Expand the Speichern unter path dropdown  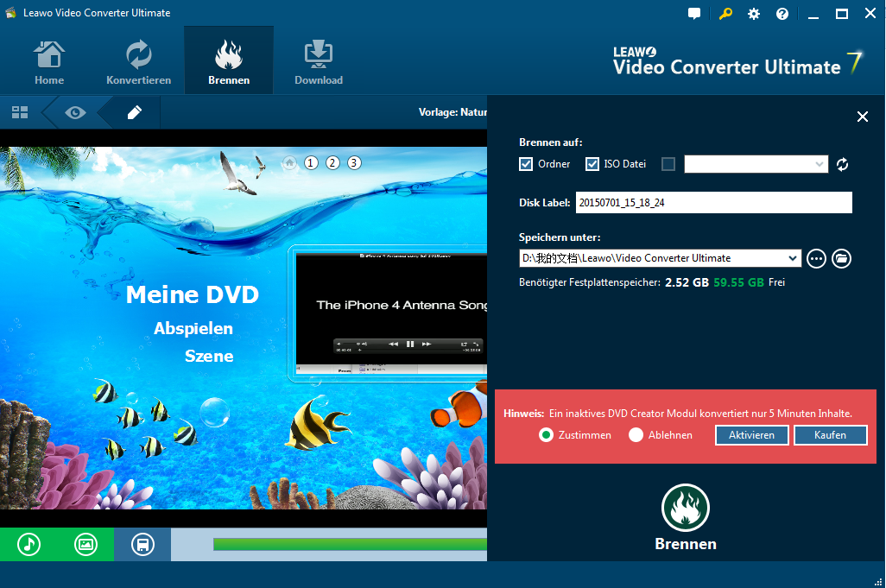pyautogui.click(x=794, y=258)
